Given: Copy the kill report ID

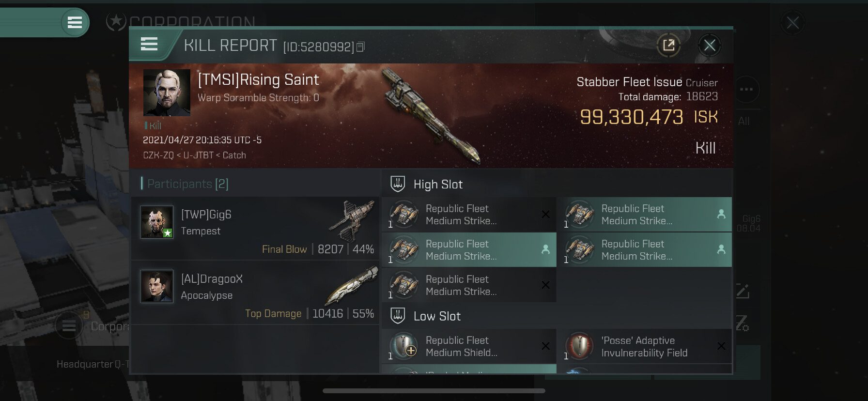Looking at the screenshot, I should pyautogui.click(x=360, y=47).
